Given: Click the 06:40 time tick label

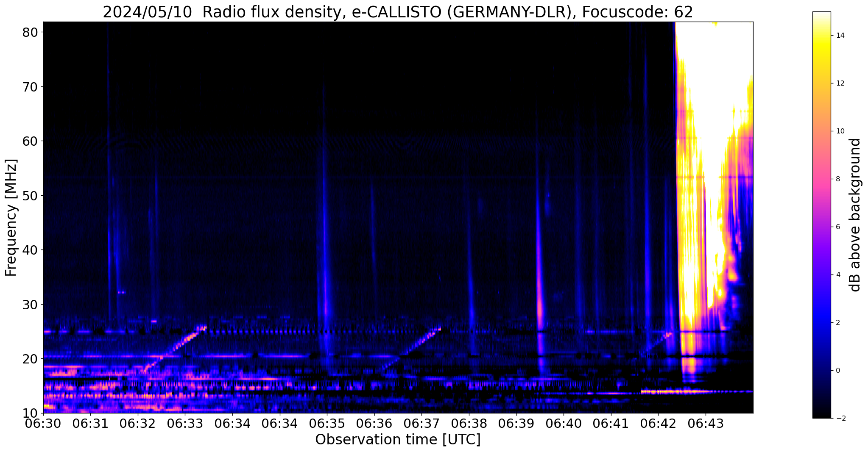Looking at the screenshot, I should coord(564,423).
